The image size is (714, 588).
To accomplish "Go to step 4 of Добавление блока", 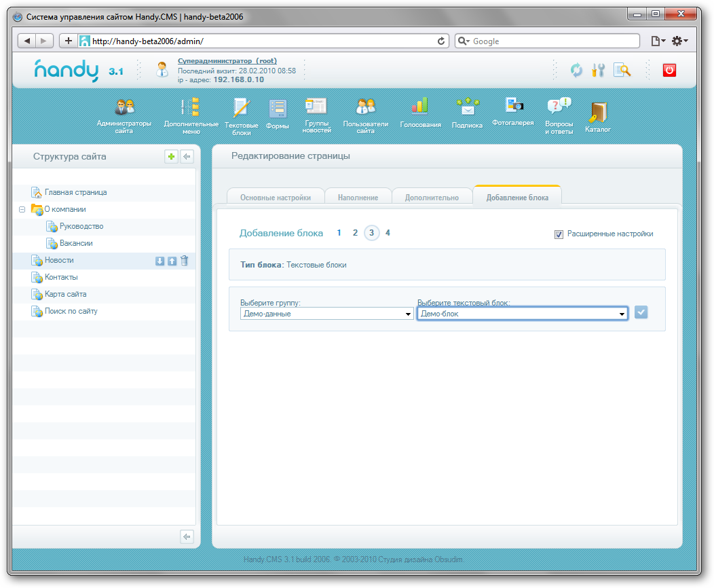I will coord(388,233).
